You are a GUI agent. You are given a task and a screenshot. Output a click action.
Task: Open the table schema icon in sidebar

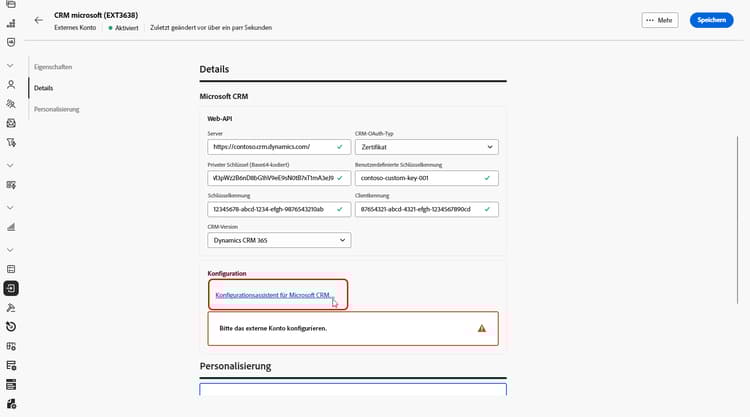coord(11,269)
